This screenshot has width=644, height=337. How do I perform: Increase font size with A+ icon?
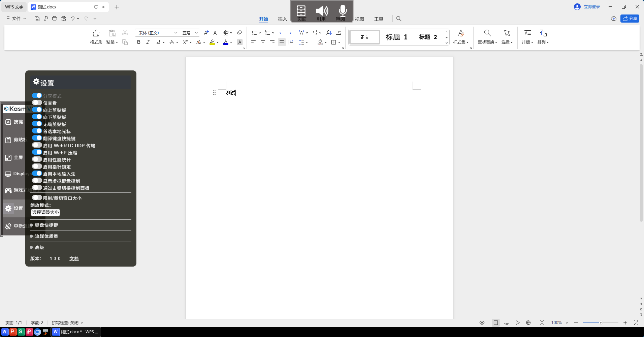point(206,33)
